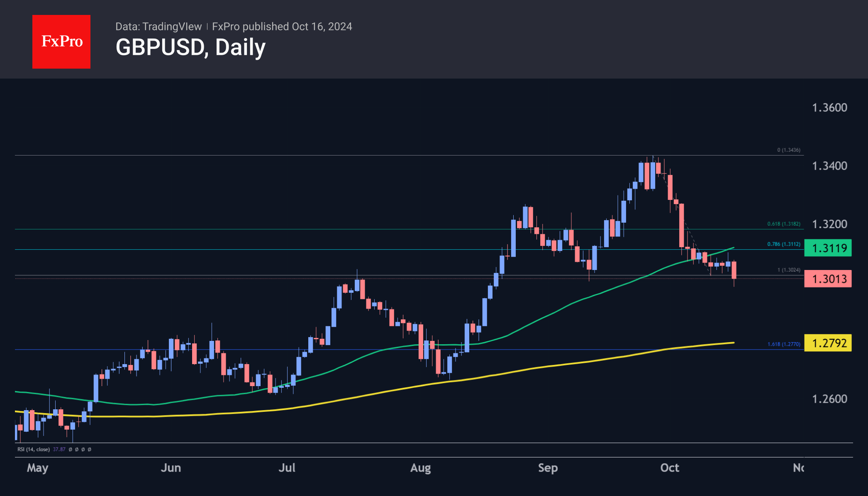Click the Data: TradingView source text
Image resolution: width=868 pixels, height=496 pixels.
pyautogui.click(x=158, y=27)
